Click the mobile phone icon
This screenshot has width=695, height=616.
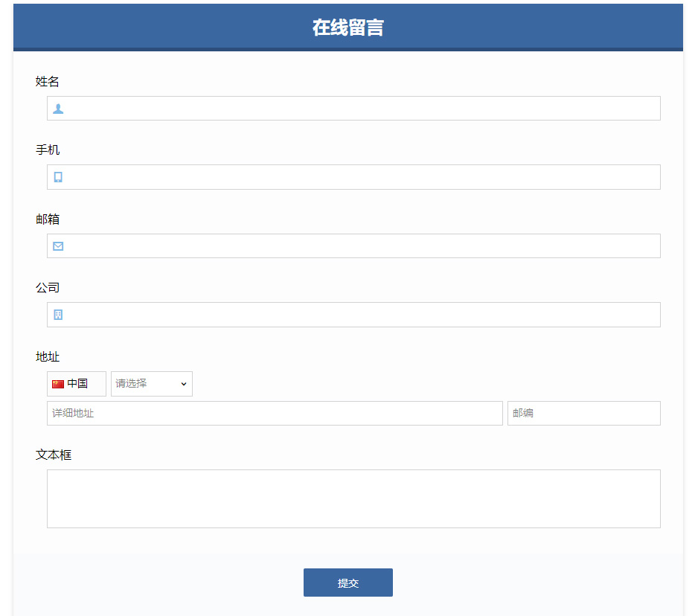point(58,177)
